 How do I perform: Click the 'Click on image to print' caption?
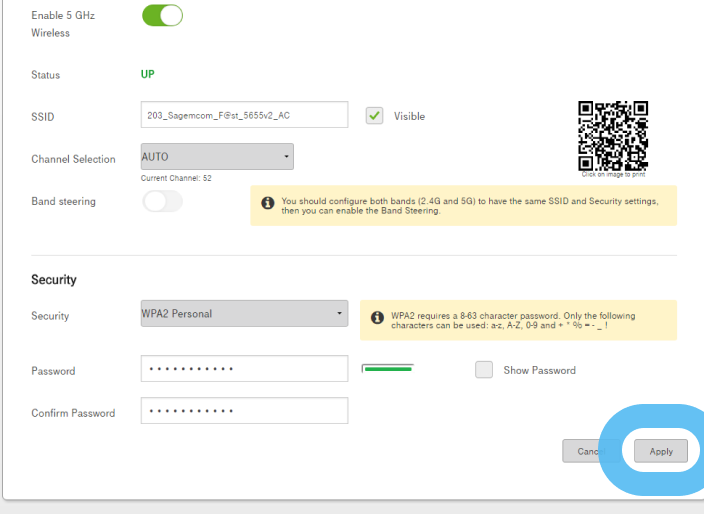[613, 175]
